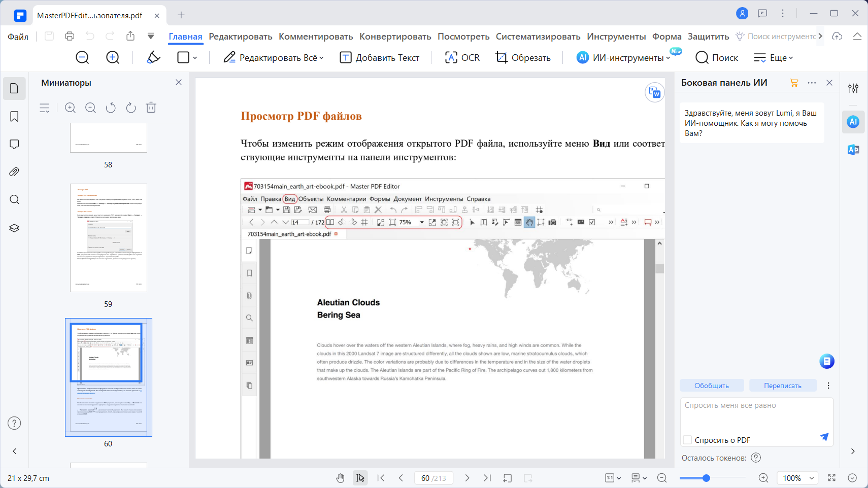Open the 100% zoom level dropdown
Screen dimensions: 868x488
pos(797,478)
